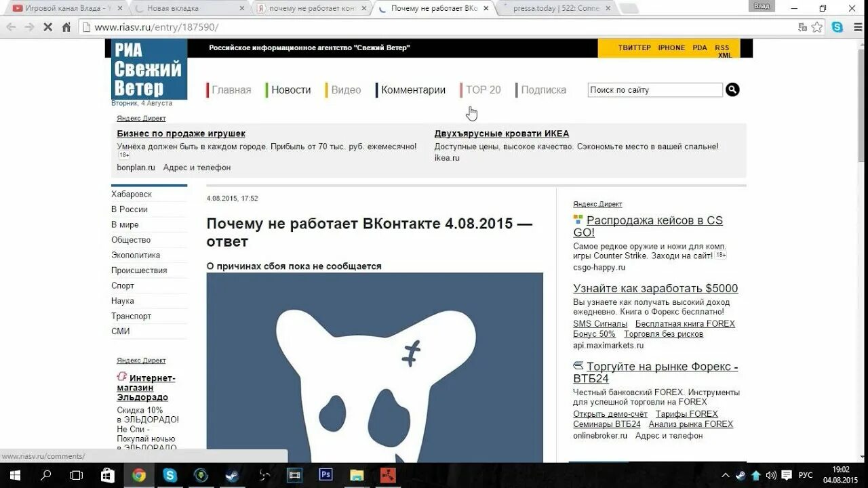Image resolution: width=868 pixels, height=488 pixels.
Task: Open the Комментарии menu item
Action: tap(413, 89)
